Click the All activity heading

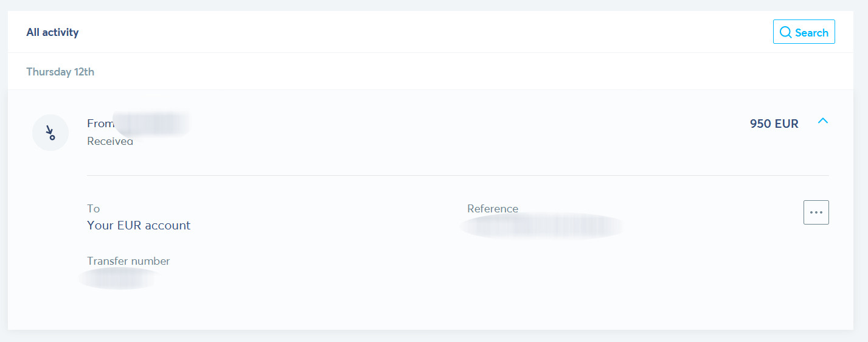[52, 32]
